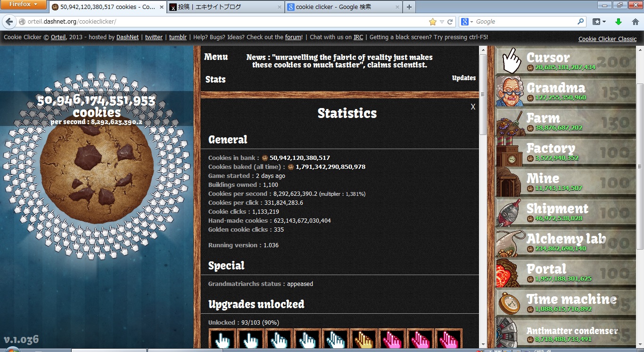Purchase an Alchemy lab from the store

[566, 242]
